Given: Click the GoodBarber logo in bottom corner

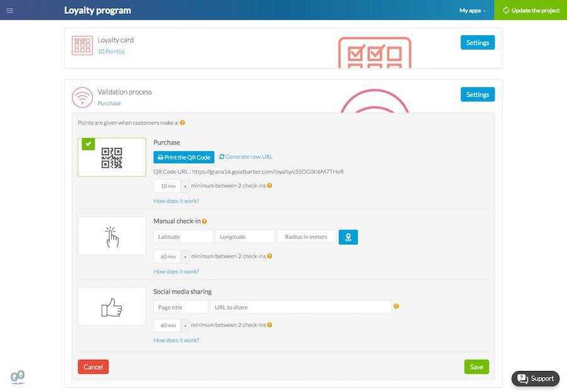Looking at the screenshot, I should point(18,377).
